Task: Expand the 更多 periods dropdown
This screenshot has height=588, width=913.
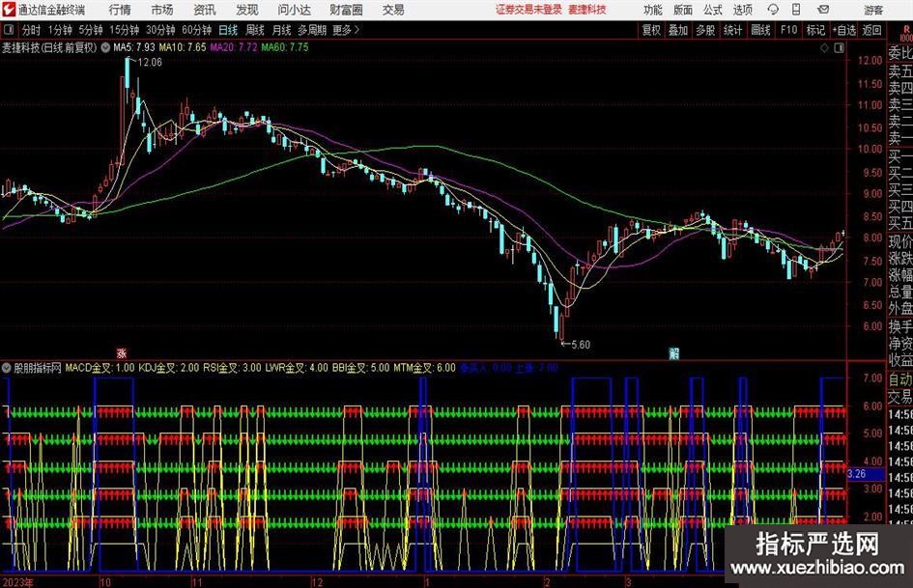Action: pos(347,30)
